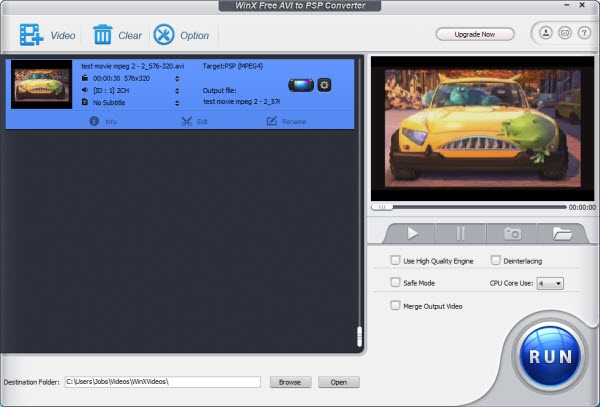Click the user account icon
Viewport: 600px width, 407px height.
point(546,34)
